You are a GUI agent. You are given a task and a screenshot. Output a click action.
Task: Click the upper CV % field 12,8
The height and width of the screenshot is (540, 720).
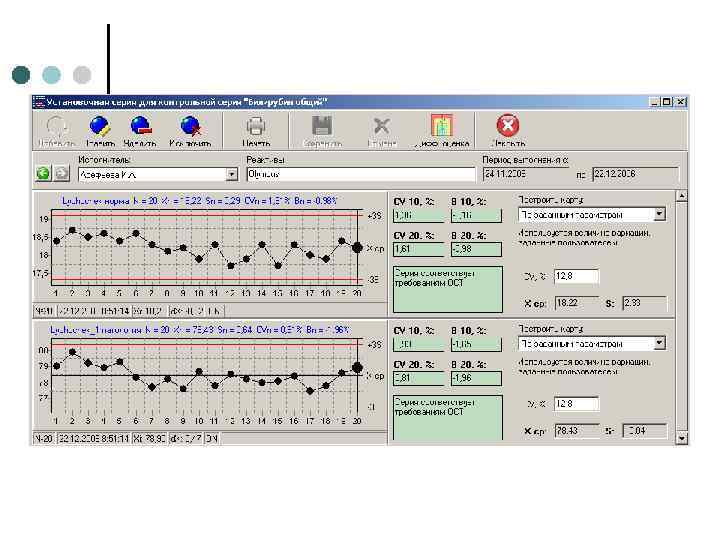[x=576, y=276]
